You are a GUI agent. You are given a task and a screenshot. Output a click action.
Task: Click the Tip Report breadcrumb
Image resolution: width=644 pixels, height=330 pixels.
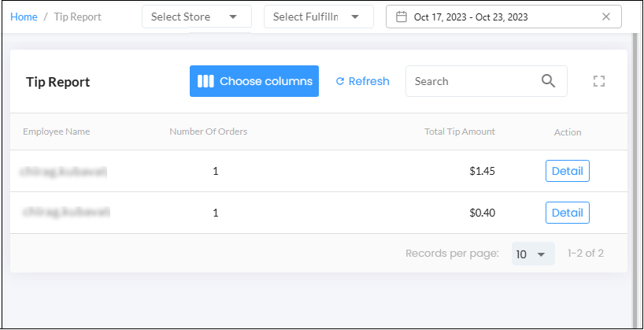click(x=78, y=17)
